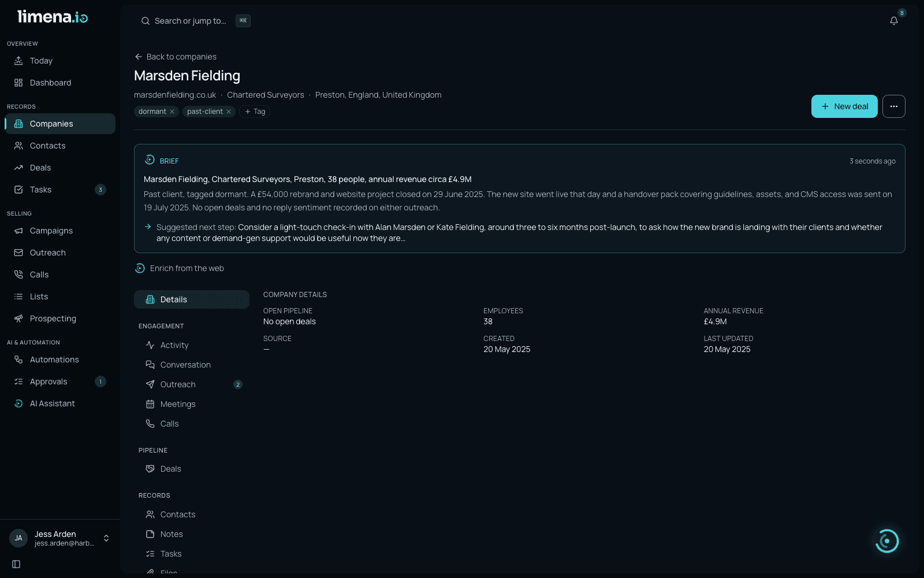924x578 pixels.
Task: Collapse the sidebar panel toggle icon
Action: [16, 564]
